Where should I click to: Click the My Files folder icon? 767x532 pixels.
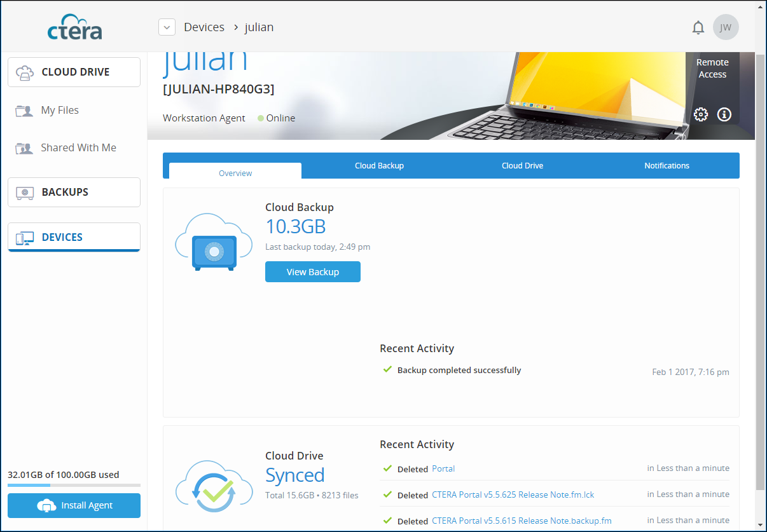[24, 111]
